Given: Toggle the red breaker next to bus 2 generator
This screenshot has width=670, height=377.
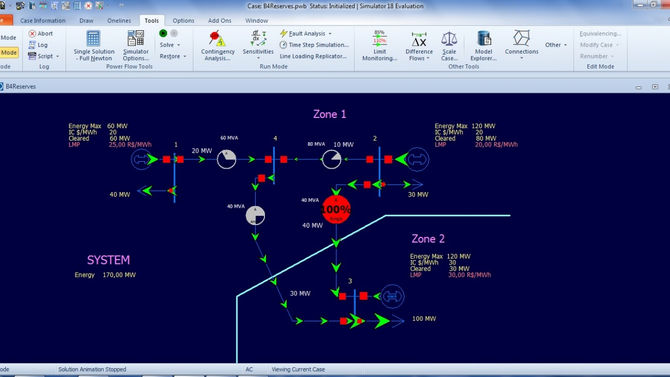Looking at the screenshot, I should [x=388, y=159].
